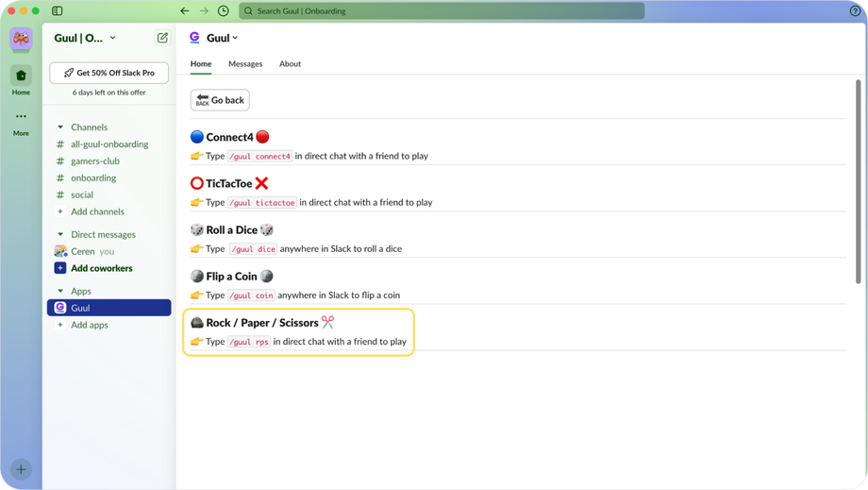The image size is (868, 490).
Task: Click Add channels
Action: click(x=97, y=211)
